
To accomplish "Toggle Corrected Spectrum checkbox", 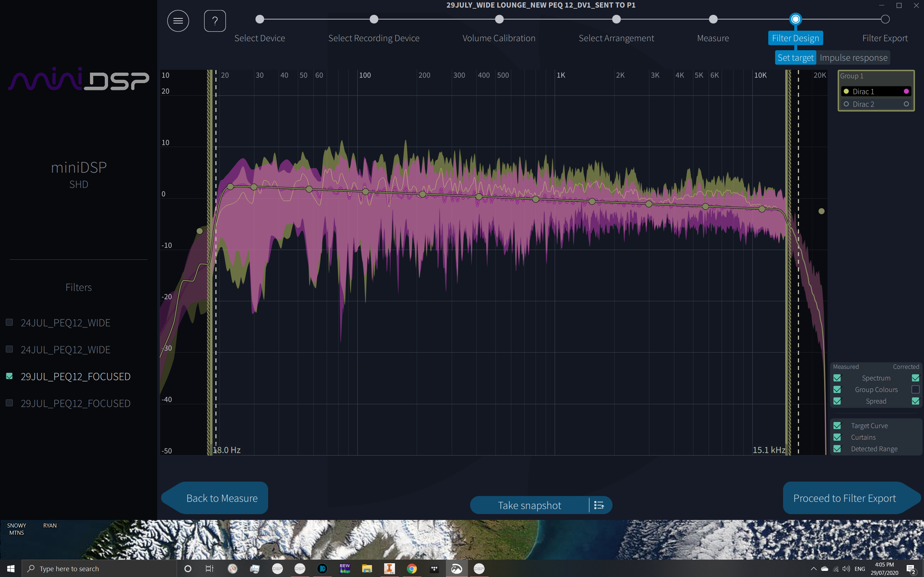I will (x=915, y=378).
